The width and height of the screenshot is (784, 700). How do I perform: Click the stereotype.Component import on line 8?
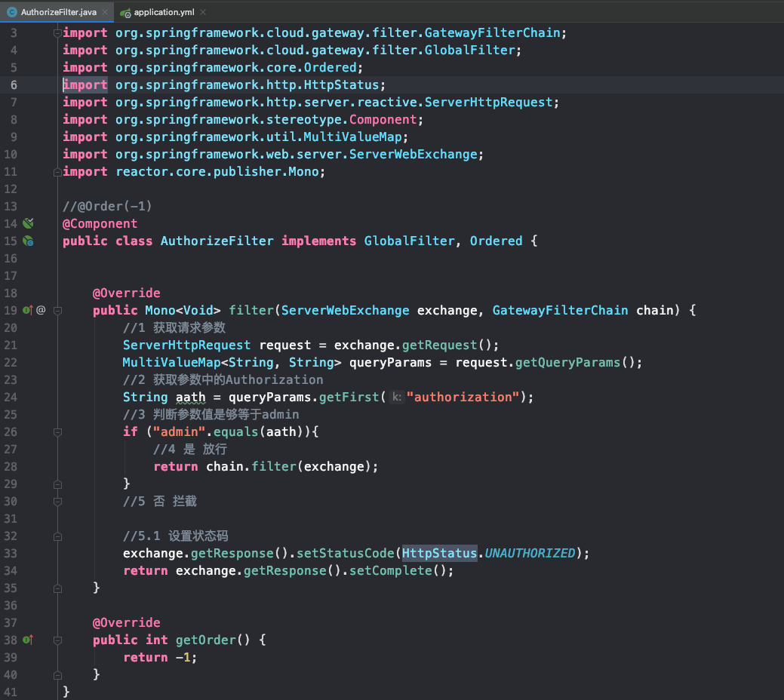[x=243, y=119]
